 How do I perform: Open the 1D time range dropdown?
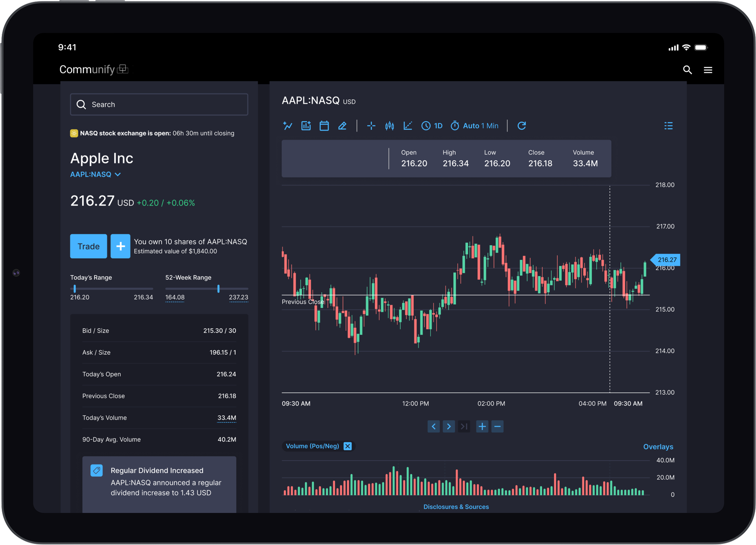coord(432,126)
